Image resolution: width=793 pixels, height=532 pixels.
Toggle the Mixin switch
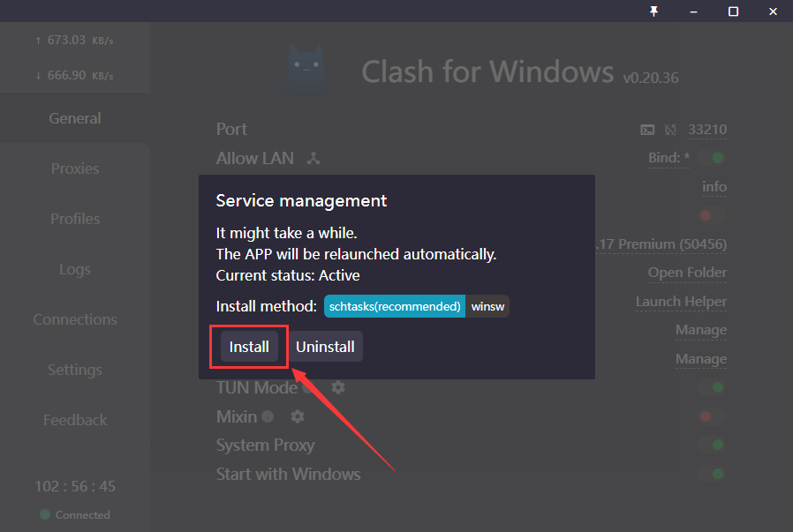click(x=711, y=416)
